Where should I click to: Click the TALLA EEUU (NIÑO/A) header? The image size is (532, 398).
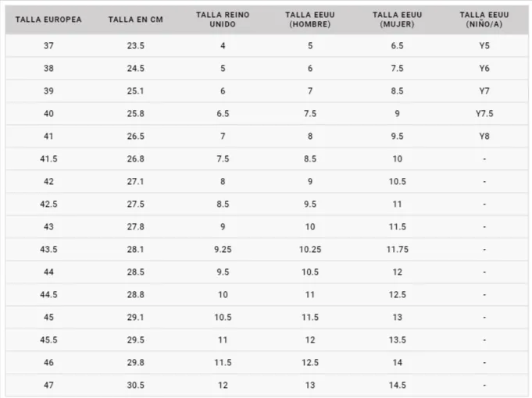[484, 19]
